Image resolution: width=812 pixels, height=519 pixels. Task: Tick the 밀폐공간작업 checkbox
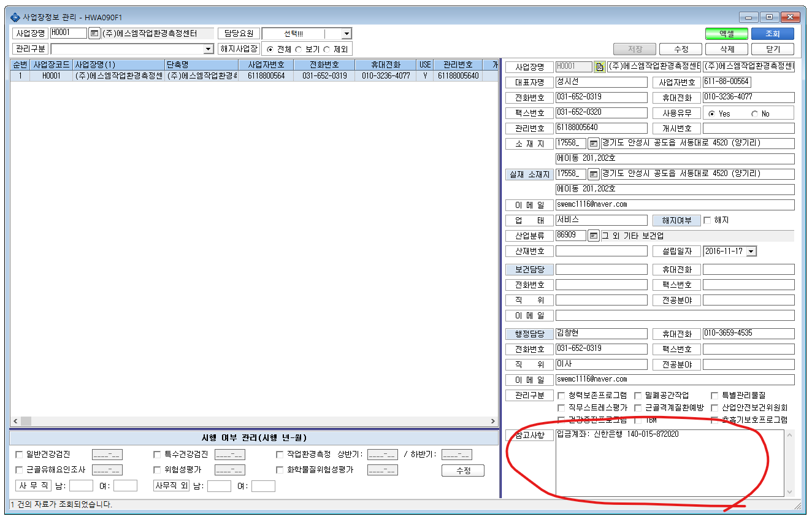[638, 396]
